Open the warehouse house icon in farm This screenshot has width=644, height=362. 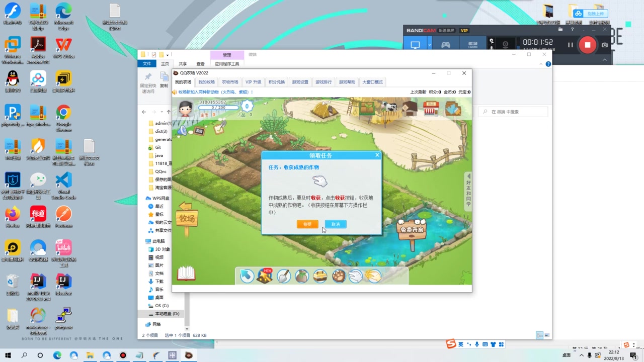click(410, 108)
